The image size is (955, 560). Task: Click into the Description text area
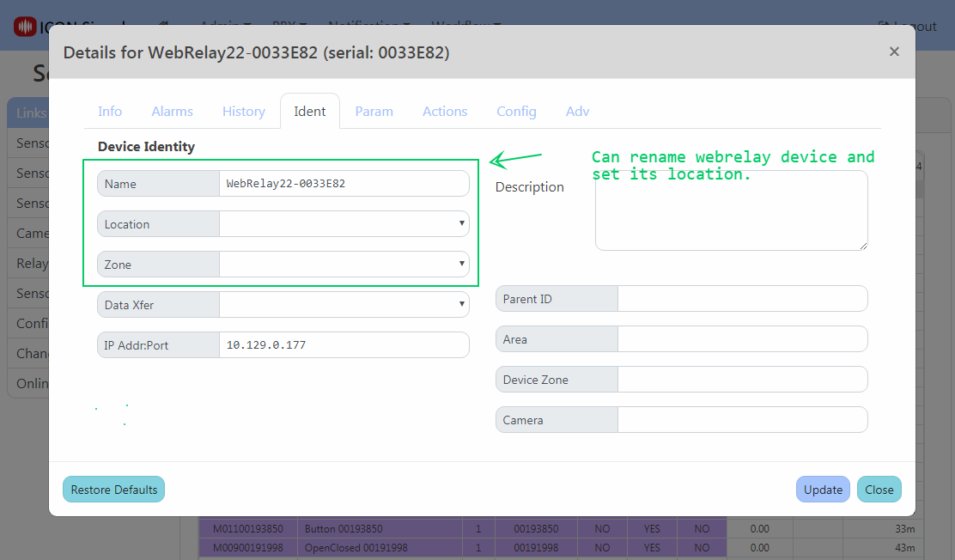pyautogui.click(x=730, y=210)
